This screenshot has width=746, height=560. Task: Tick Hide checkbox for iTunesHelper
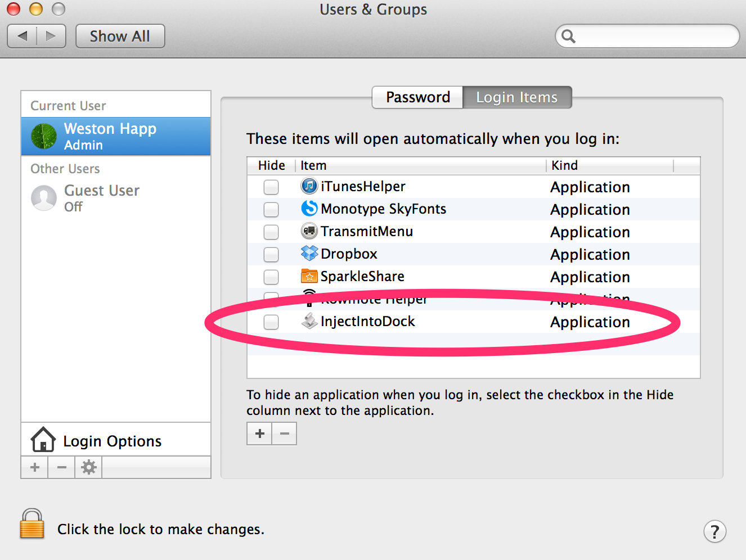(271, 187)
